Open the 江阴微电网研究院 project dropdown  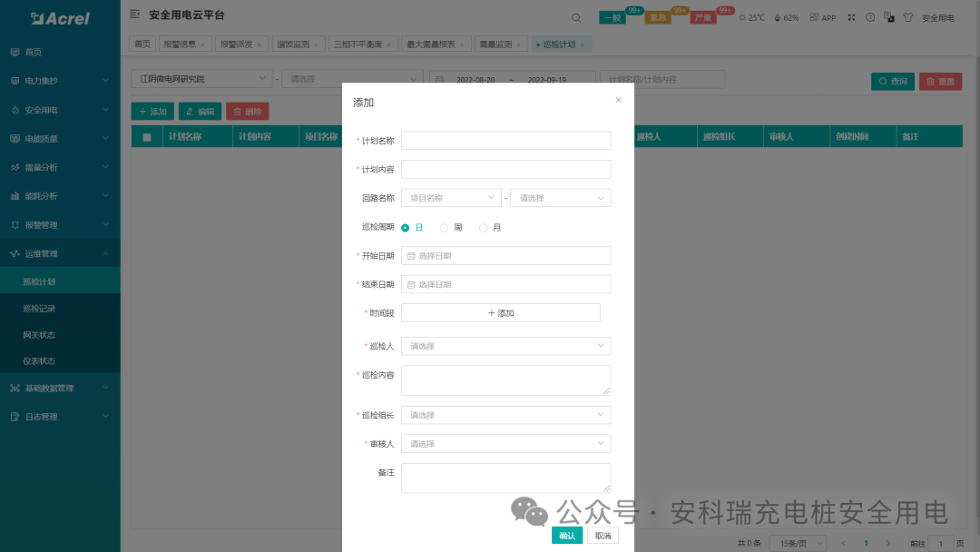click(201, 79)
